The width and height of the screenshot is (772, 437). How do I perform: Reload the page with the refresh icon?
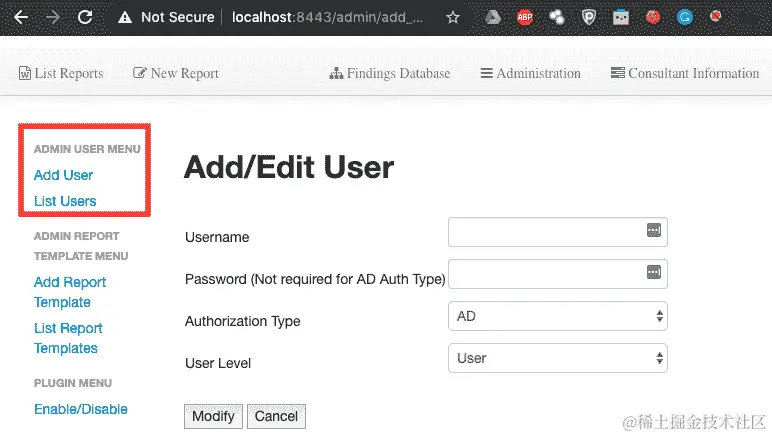point(85,17)
